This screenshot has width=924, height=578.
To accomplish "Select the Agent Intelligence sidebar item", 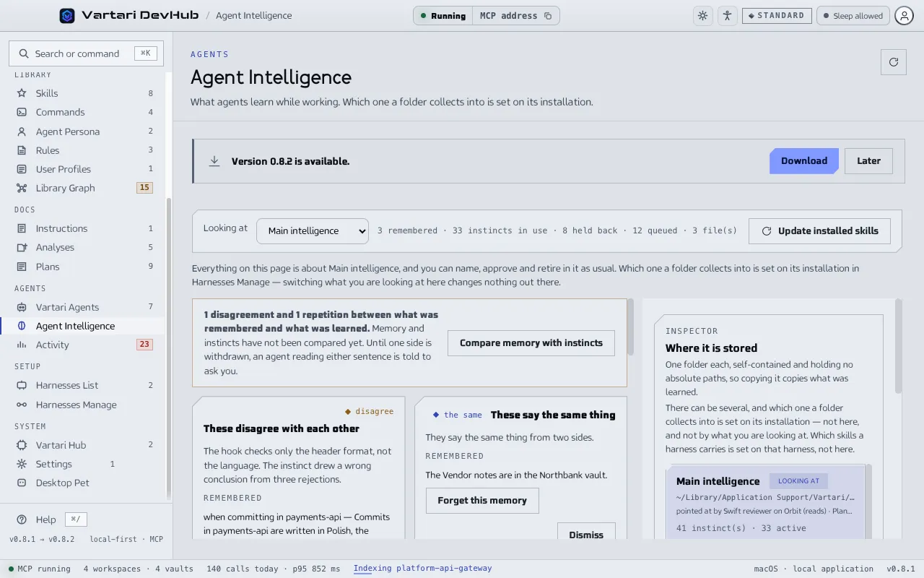I will click(x=84, y=326).
